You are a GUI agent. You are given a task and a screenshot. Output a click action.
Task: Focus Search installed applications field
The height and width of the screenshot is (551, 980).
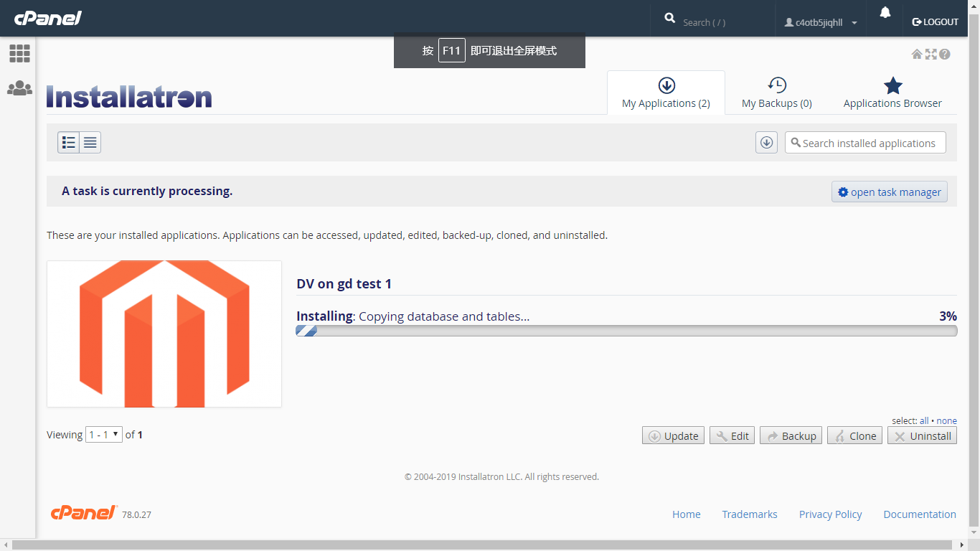865,143
